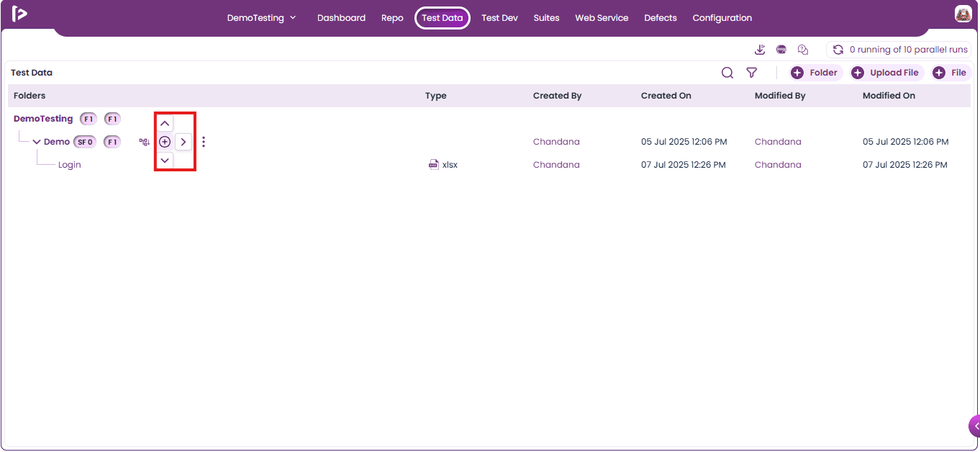
Task: Click the Modified On column header
Action: (889, 96)
